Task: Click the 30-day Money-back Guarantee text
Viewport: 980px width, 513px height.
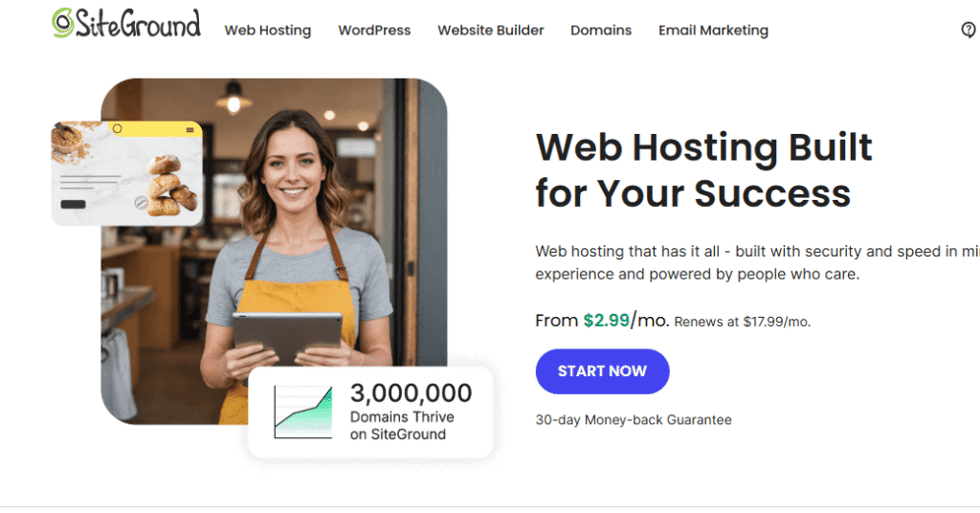Action: pyautogui.click(x=634, y=420)
